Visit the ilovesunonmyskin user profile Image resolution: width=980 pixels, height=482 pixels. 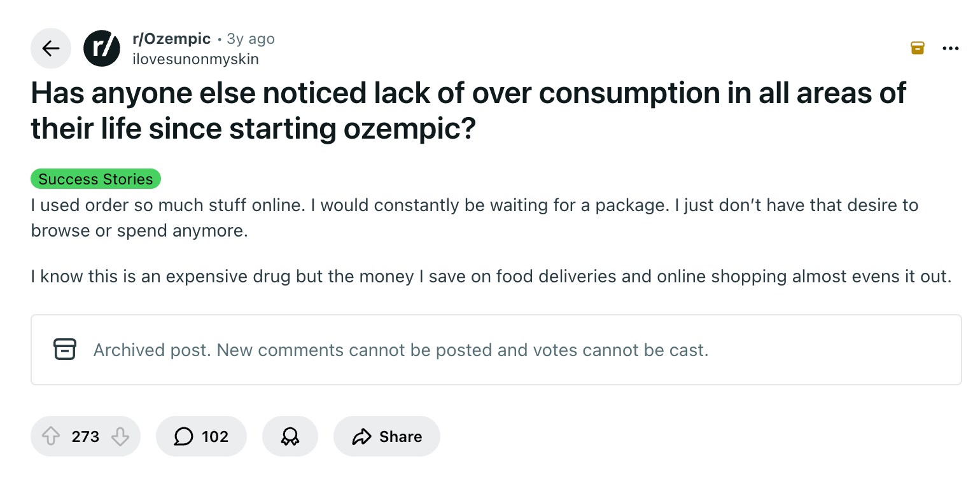coord(195,59)
